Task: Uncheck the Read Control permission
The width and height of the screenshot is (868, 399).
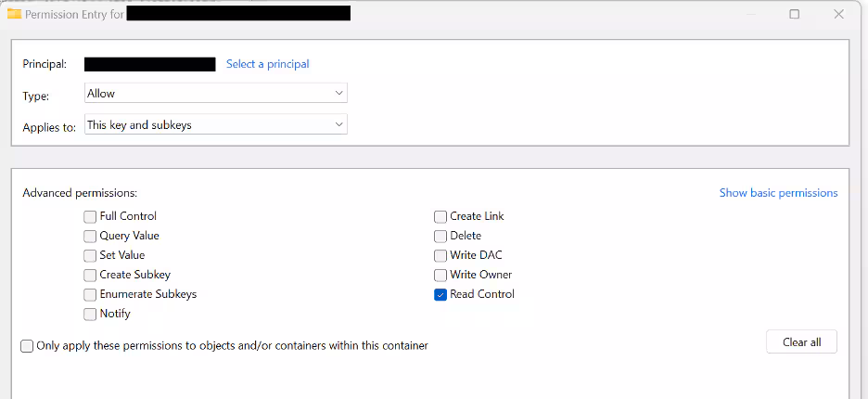Action: 440,294
